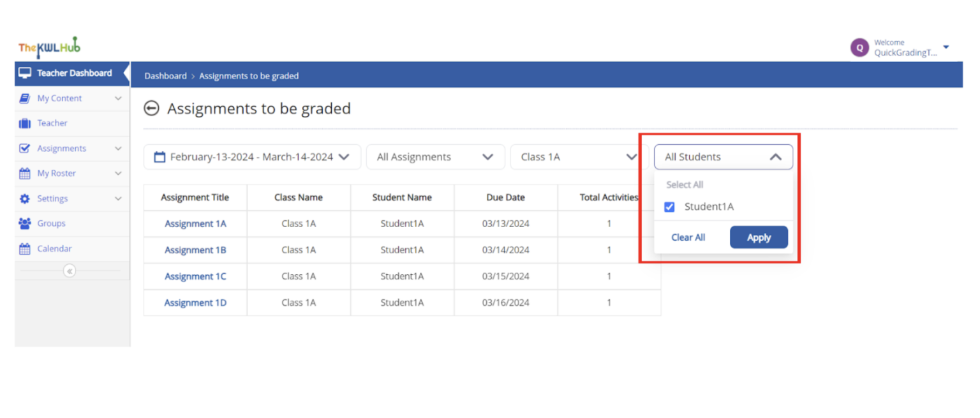Open the Assignment 1C link
Viewport: 980px width, 418px height.
click(x=195, y=276)
